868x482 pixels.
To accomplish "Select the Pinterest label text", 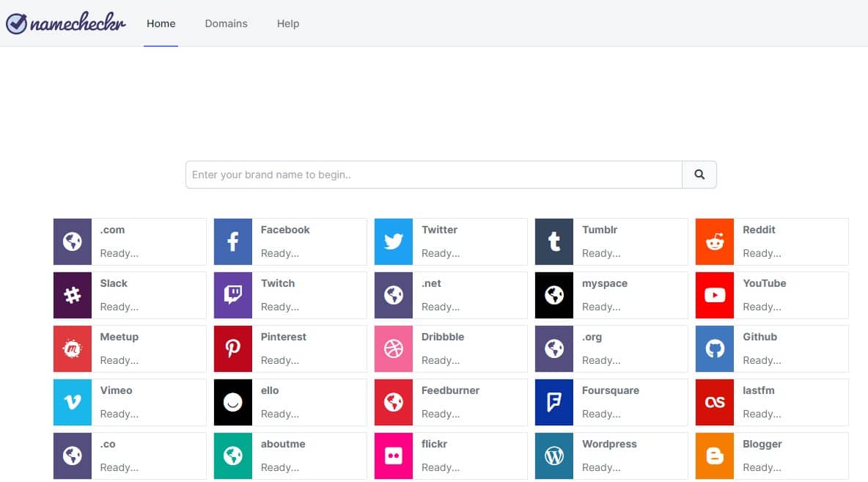I will pos(284,337).
